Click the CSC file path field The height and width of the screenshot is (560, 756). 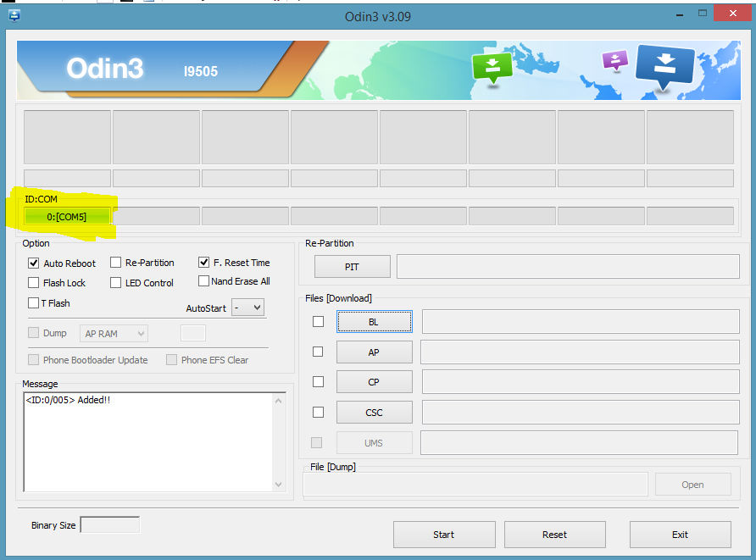click(x=581, y=412)
